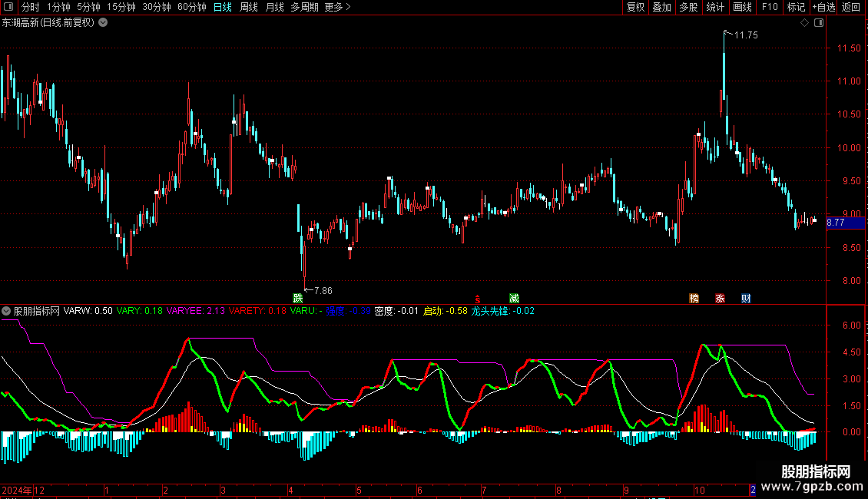Click the 返回 back button
The height and width of the screenshot is (499, 868).
(x=851, y=7)
